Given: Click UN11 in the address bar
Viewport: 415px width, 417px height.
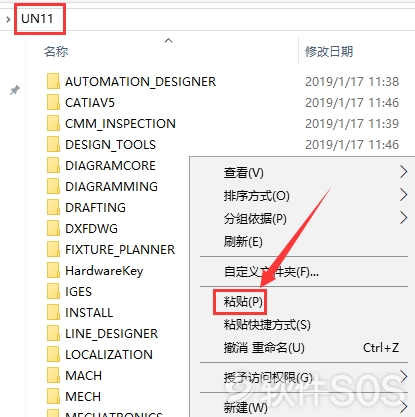Looking at the screenshot, I should click(37, 19).
